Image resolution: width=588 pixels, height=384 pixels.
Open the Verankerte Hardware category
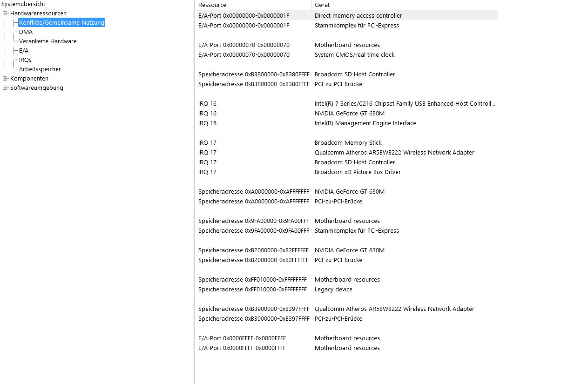pyautogui.click(x=47, y=41)
